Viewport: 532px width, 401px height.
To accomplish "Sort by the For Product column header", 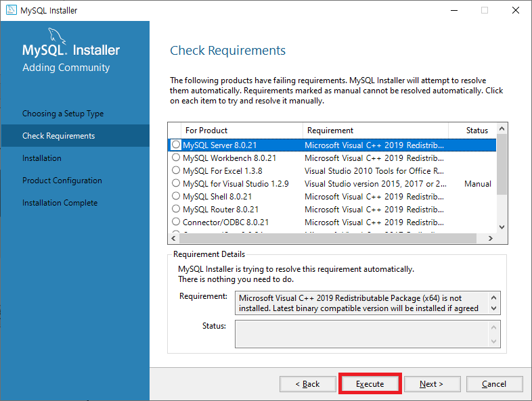I will pos(242,131).
